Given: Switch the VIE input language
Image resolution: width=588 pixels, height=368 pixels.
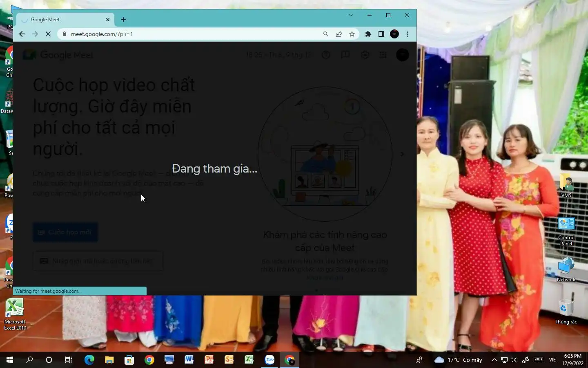Looking at the screenshot, I should point(552,360).
